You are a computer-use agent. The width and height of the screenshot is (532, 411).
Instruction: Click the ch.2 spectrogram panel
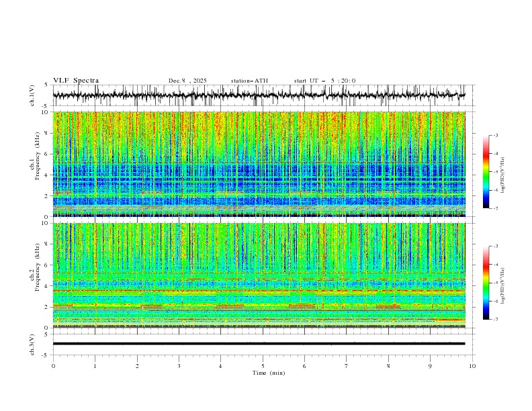(x=259, y=275)
